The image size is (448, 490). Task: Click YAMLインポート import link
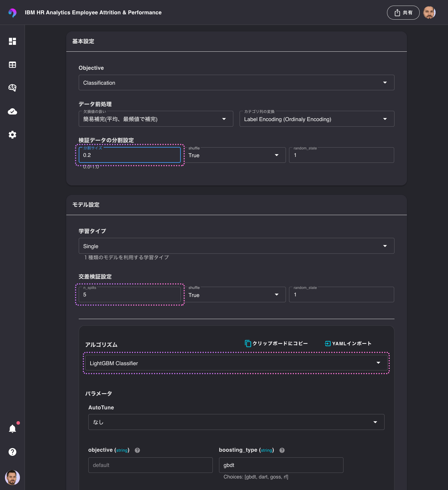pos(348,343)
